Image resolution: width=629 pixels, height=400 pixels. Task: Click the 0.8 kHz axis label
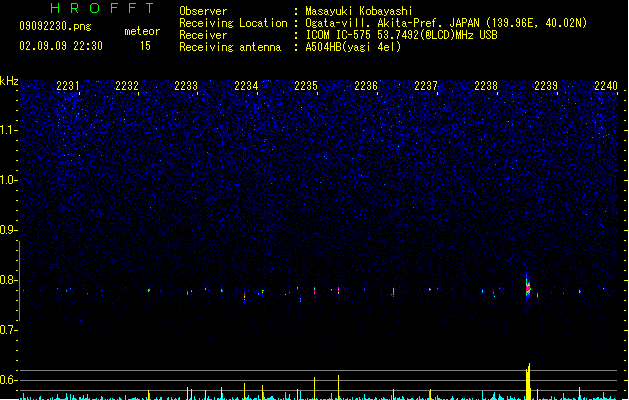tap(9, 280)
